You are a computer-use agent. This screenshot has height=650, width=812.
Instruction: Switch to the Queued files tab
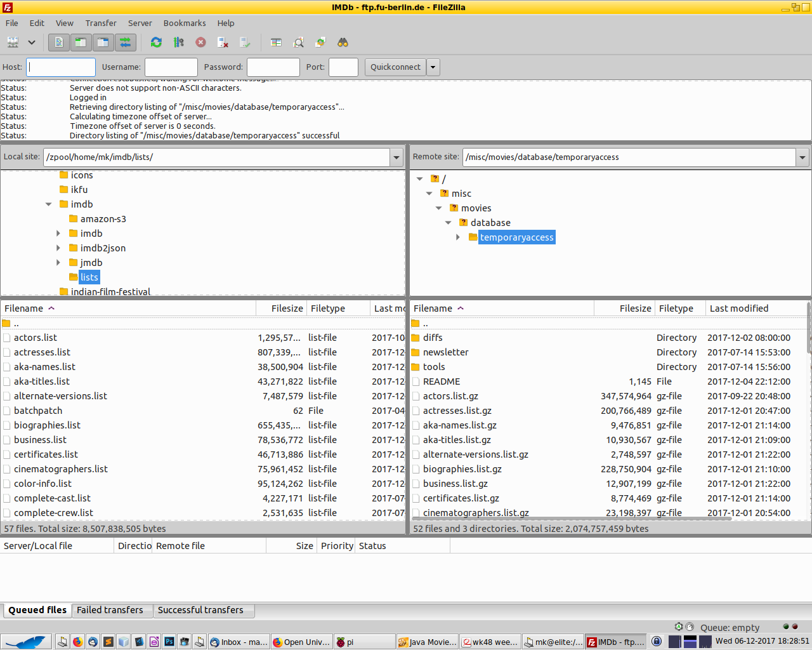tap(37, 610)
